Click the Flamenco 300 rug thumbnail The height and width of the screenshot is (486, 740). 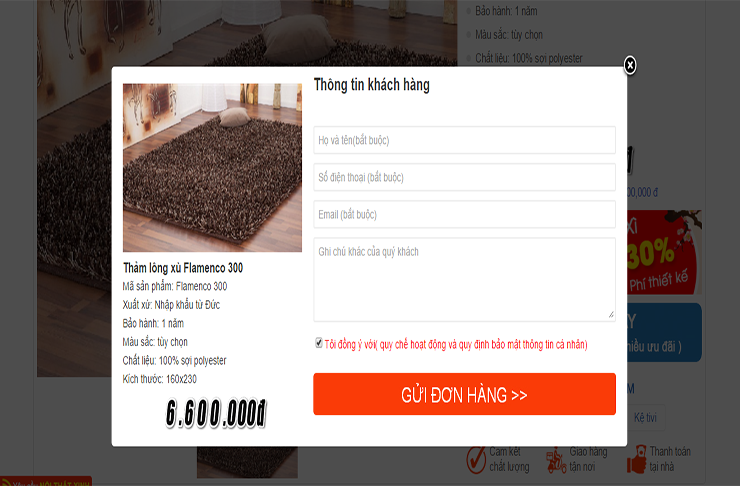pos(212,168)
